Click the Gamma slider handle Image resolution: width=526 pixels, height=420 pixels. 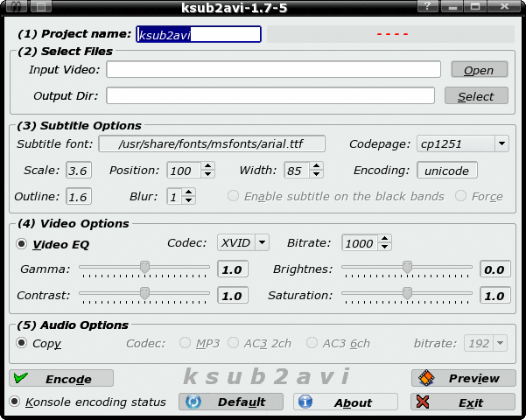point(145,268)
